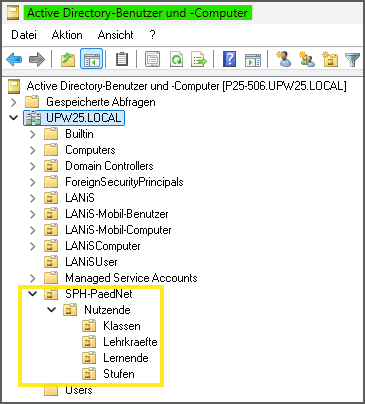Expand the ForeignSecurityPrincipals node

pyautogui.click(x=33, y=182)
